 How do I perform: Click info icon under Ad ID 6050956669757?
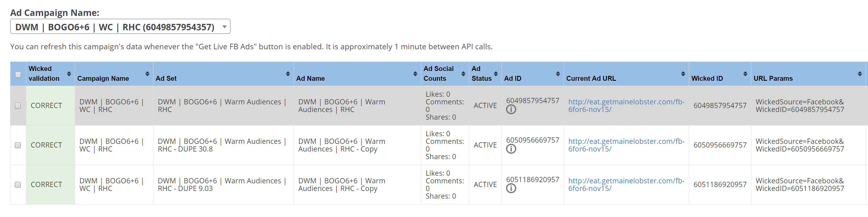[x=511, y=149]
